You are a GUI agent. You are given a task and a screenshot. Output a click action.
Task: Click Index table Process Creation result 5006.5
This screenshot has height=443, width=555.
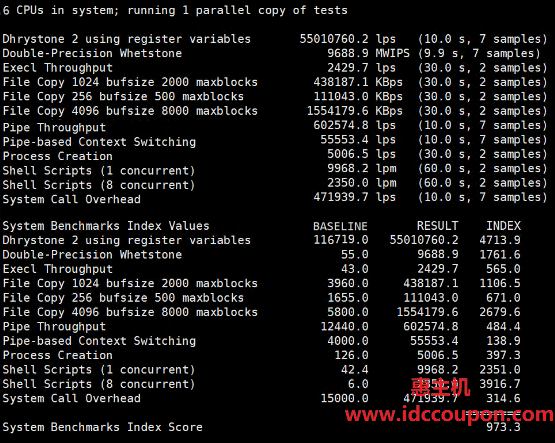437,355
